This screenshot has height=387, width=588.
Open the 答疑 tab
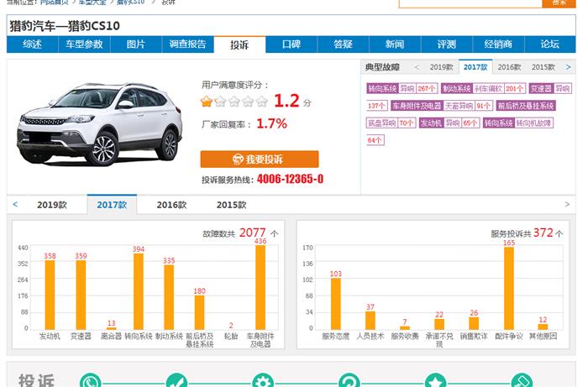[x=343, y=44]
